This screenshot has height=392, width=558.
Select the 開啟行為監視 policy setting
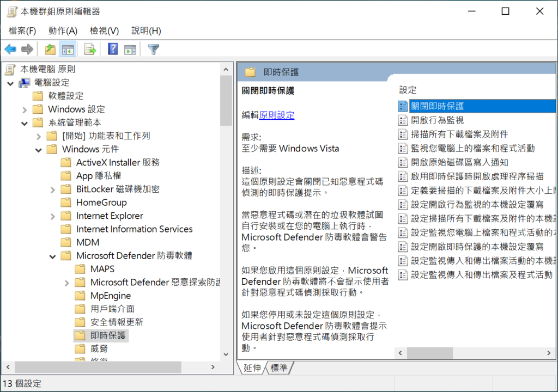(x=438, y=120)
